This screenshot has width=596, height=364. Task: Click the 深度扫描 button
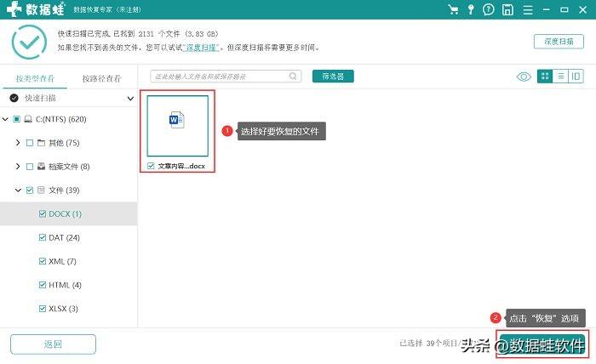[x=559, y=42]
